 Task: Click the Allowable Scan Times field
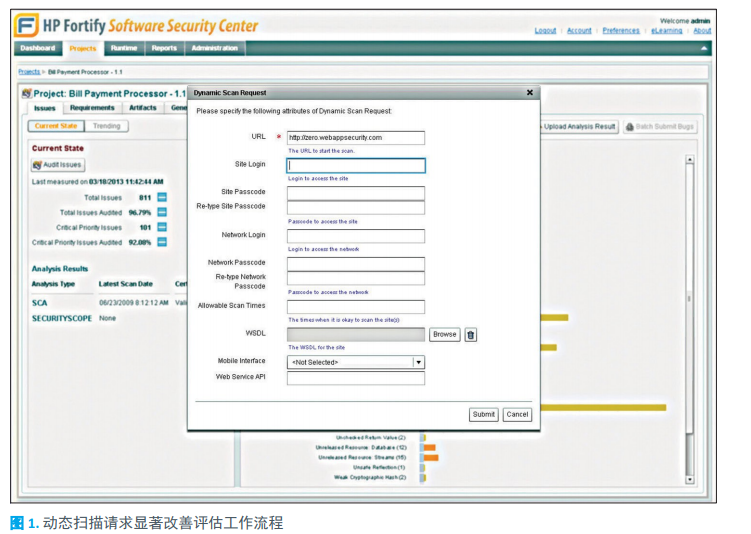(x=355, y=307)
